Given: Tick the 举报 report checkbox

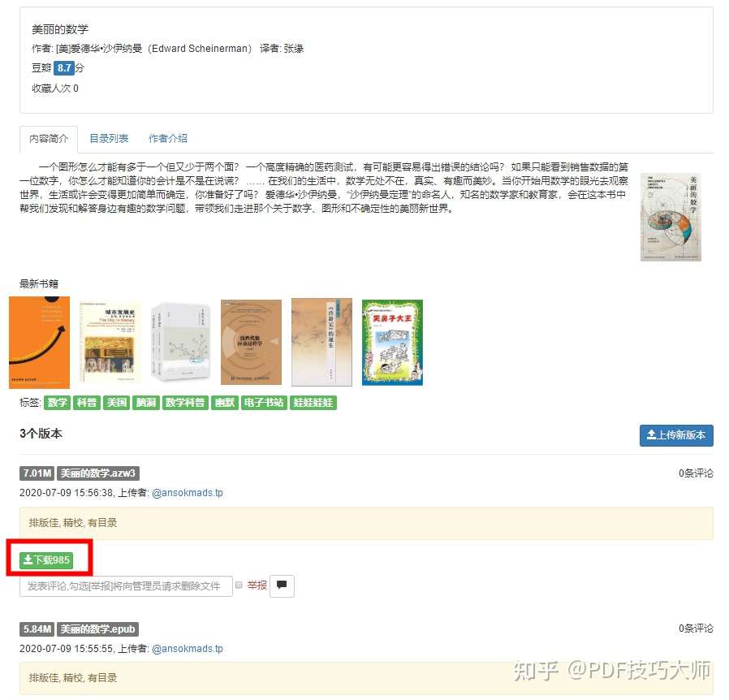Looking at the screenshot, I should tap(239, 585).
